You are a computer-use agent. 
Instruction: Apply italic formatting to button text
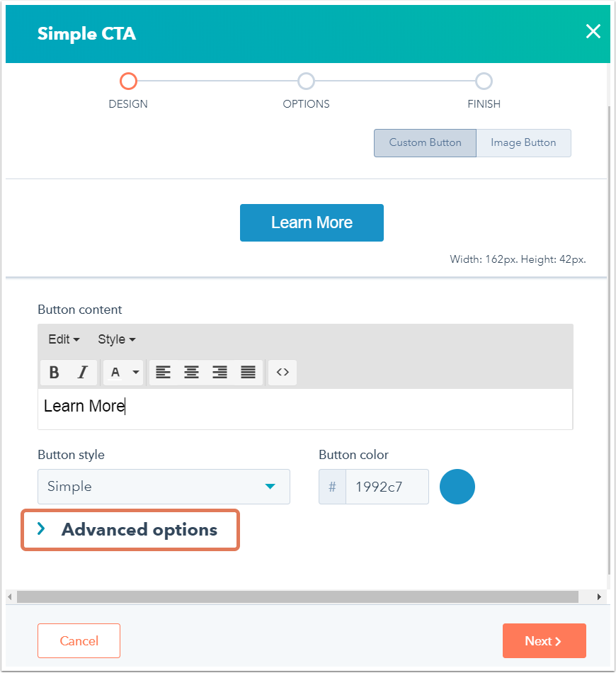[x=83, y=373]
